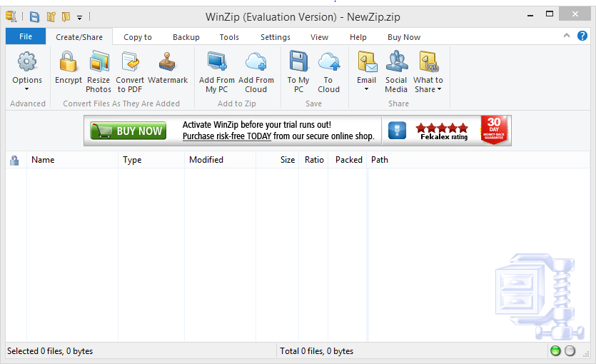
Task: Follow the Purchase risk-free TODAY link
Action: coord(227,136)
